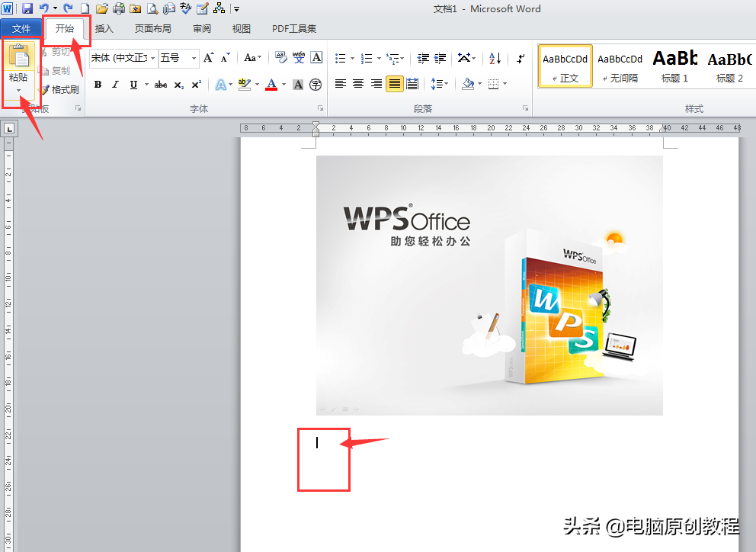Switch to the PDF工具集 tab
756x552 pixels.
(294, 29)
